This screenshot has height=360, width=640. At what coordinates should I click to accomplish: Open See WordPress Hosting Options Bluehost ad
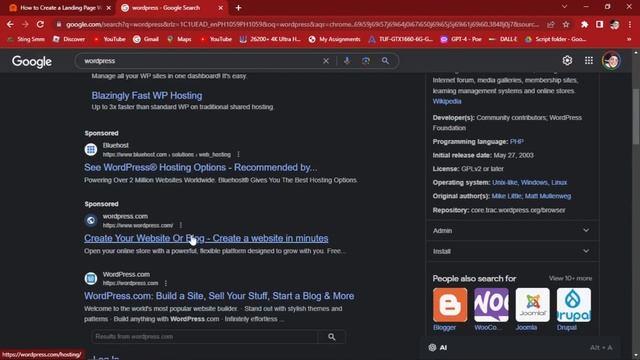[200, 167]
